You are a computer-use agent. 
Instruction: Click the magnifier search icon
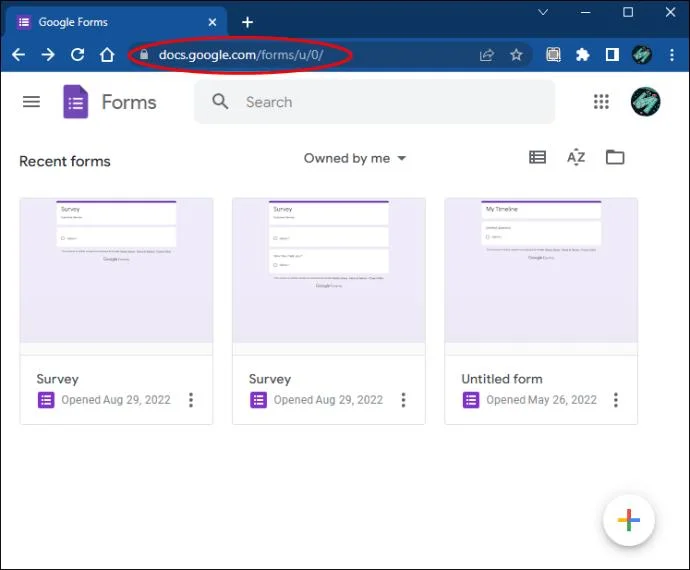pos(220,102)
